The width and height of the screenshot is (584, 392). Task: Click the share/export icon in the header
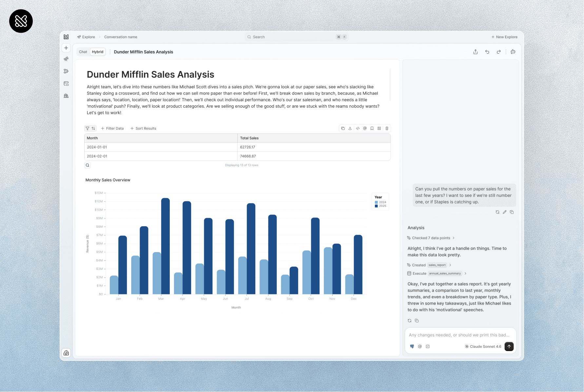tap(476, 52)
